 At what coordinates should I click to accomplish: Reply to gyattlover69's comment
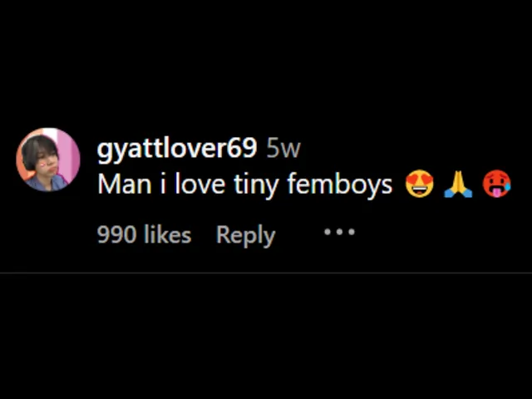coord(245,235)
